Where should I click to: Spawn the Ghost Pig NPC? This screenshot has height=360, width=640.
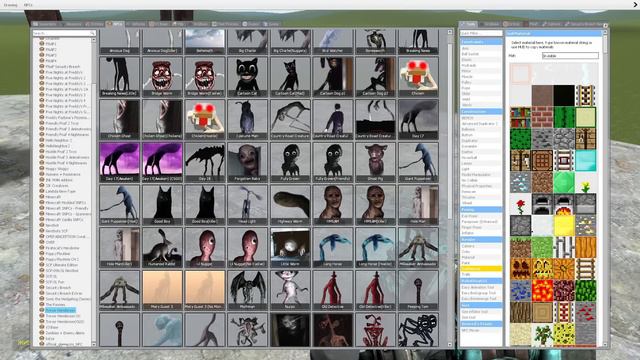375,162
